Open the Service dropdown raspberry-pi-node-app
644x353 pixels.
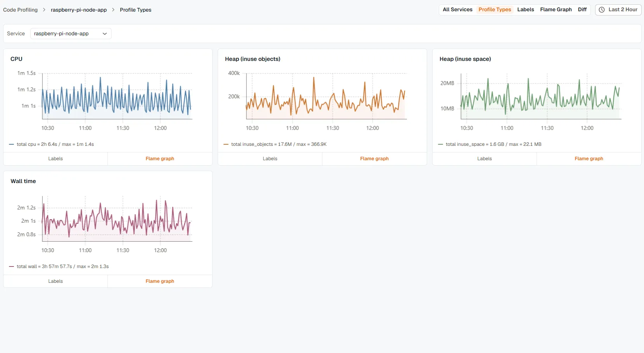click(71, 34)
